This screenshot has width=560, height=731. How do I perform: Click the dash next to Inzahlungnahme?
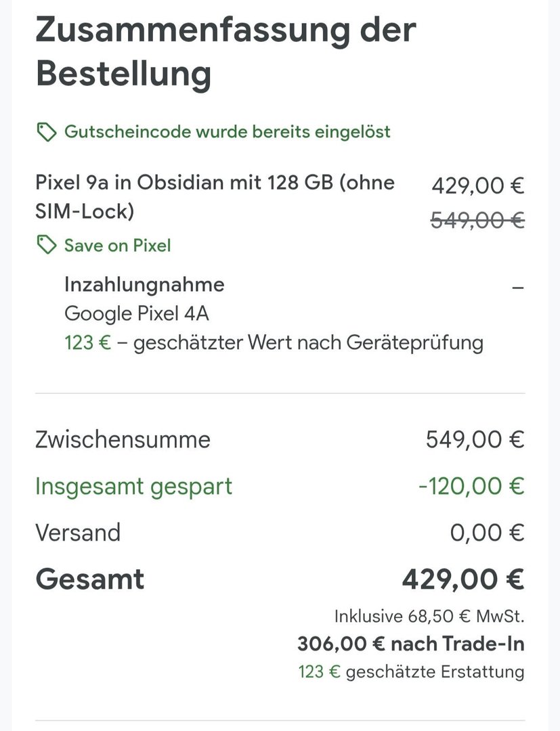(x=518, y=287)
